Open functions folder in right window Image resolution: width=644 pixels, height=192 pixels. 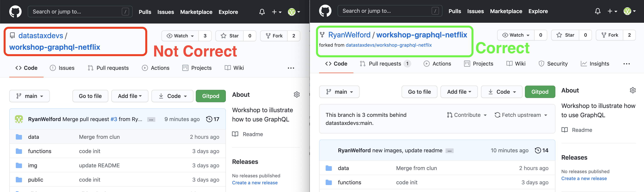pyautogui.click(x=350, y=183)
